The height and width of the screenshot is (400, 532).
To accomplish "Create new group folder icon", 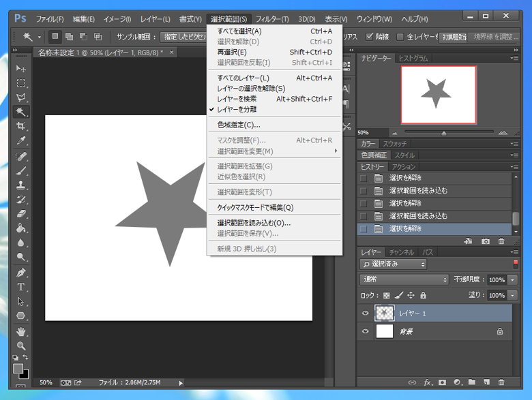I will pyautogui.click(x=472, y=382).
